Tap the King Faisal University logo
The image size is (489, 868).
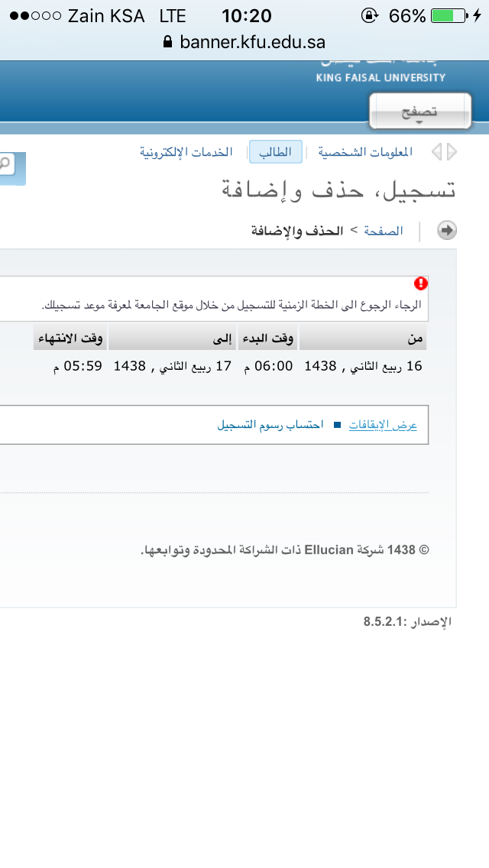pyautogui.click(x=381, y=71)
